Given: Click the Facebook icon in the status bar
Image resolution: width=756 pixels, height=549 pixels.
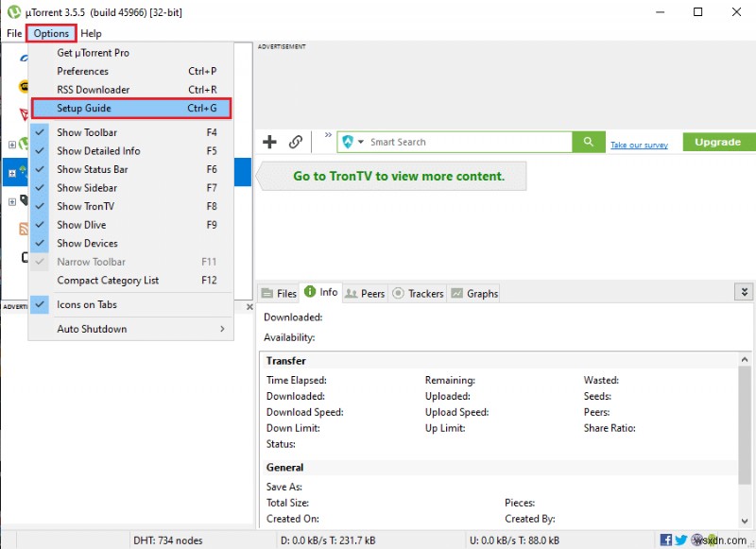Looking at the screenshot, I should point(665,539).
